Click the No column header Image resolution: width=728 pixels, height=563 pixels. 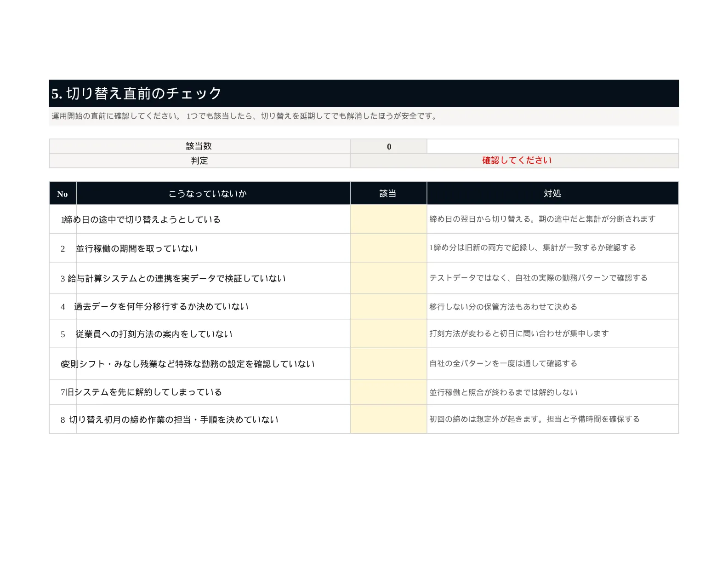click(63, 194)
